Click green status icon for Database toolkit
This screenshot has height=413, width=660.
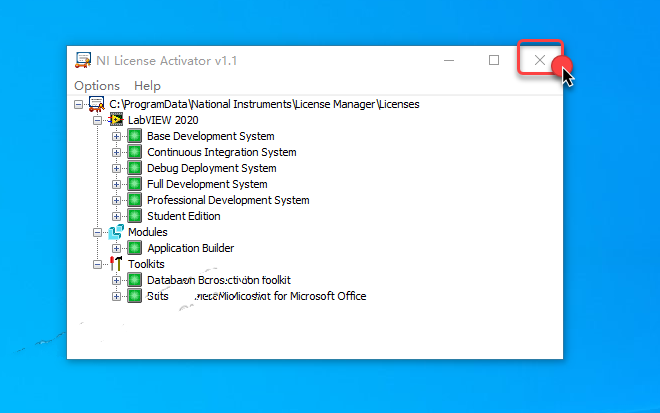click(135, 280)
